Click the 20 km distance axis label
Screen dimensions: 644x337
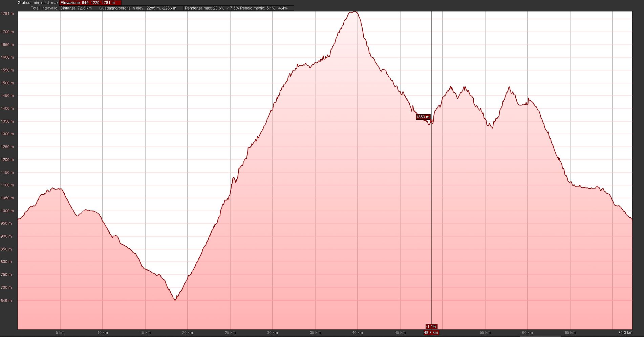pyautogui.click(x=187, y=333)
